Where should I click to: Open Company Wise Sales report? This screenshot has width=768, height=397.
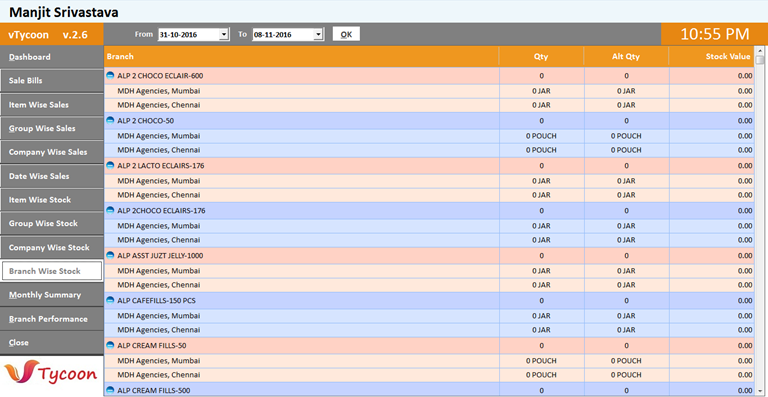tap(51, 152)
